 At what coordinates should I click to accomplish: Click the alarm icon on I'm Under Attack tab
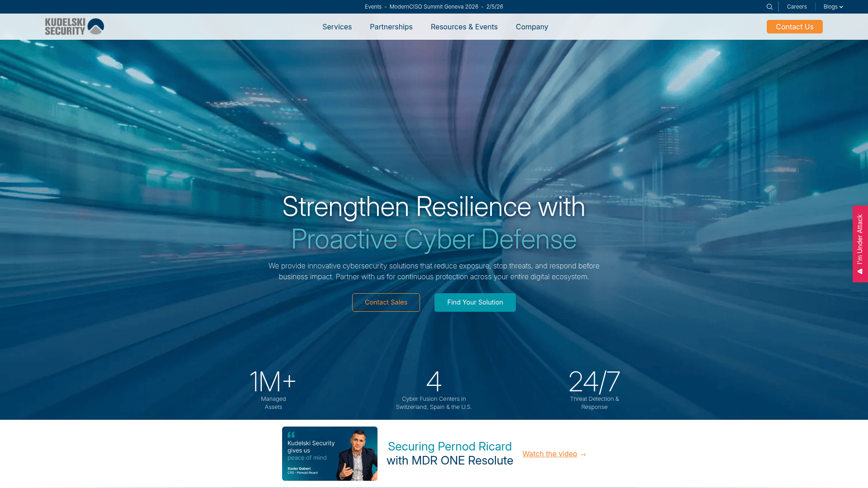click(859, 272)
